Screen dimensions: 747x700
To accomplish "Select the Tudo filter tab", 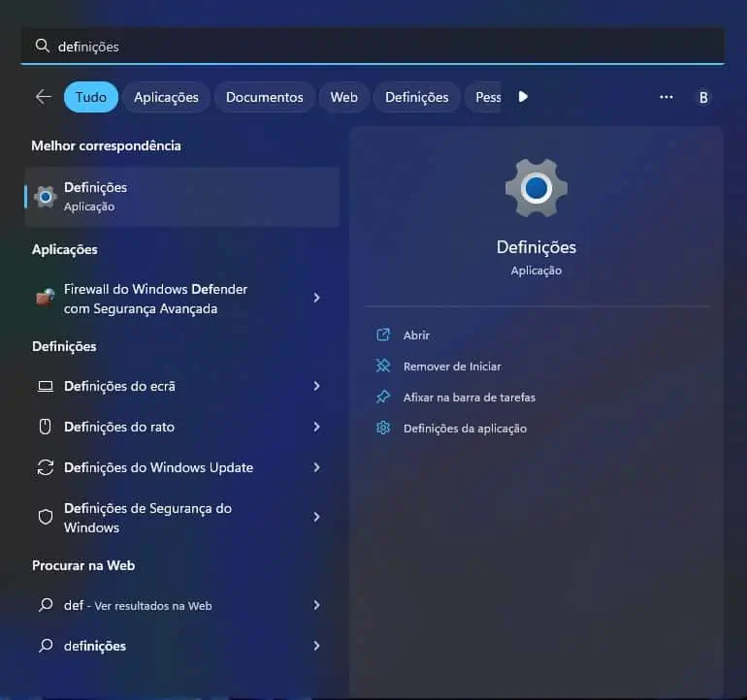I will [x=91, y=97].
